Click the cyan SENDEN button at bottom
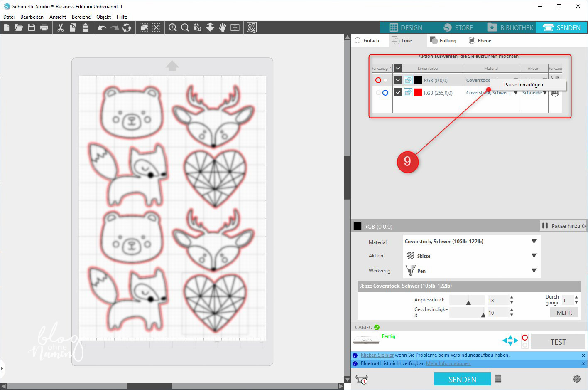The height and width of the screenshot is (390, 588). [462, 379]
